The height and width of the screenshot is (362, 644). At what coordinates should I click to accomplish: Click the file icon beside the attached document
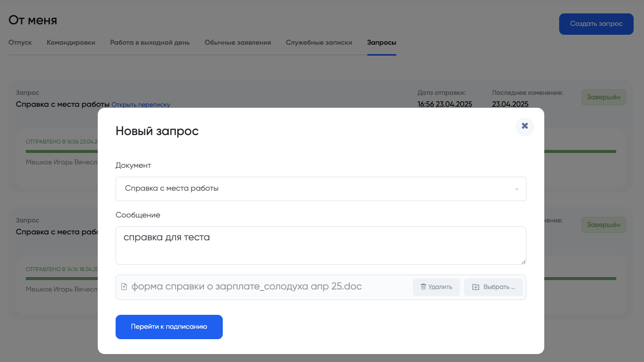click(124, 287)
